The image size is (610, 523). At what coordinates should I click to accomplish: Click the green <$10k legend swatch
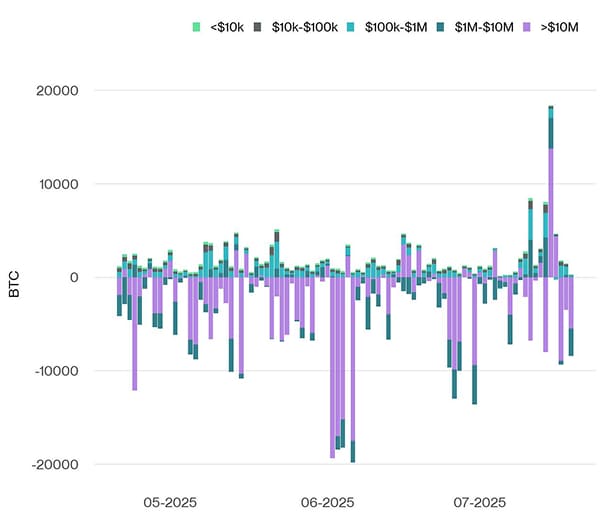coord(196,27)
